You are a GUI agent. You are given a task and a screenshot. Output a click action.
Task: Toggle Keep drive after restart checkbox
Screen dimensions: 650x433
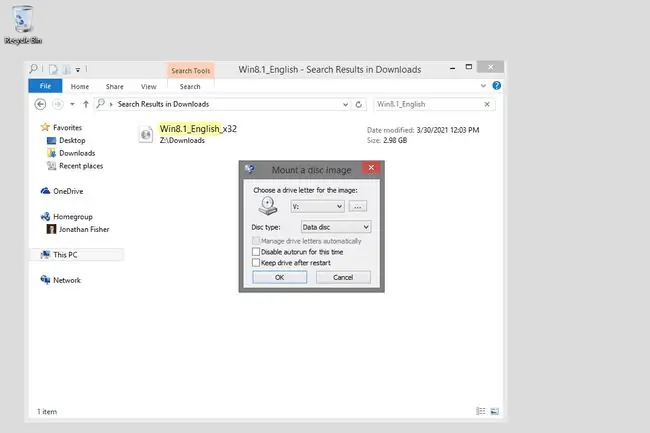tap(256, 263)
